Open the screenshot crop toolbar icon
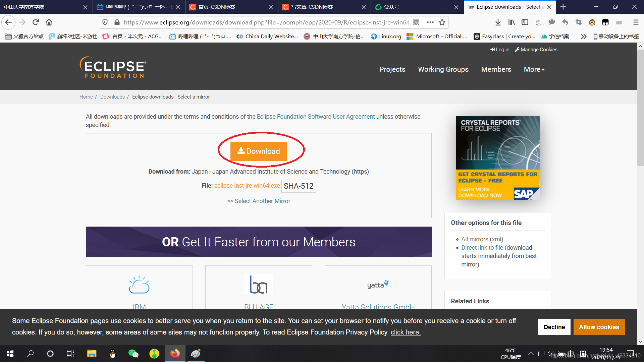 [x=579, y=22]
